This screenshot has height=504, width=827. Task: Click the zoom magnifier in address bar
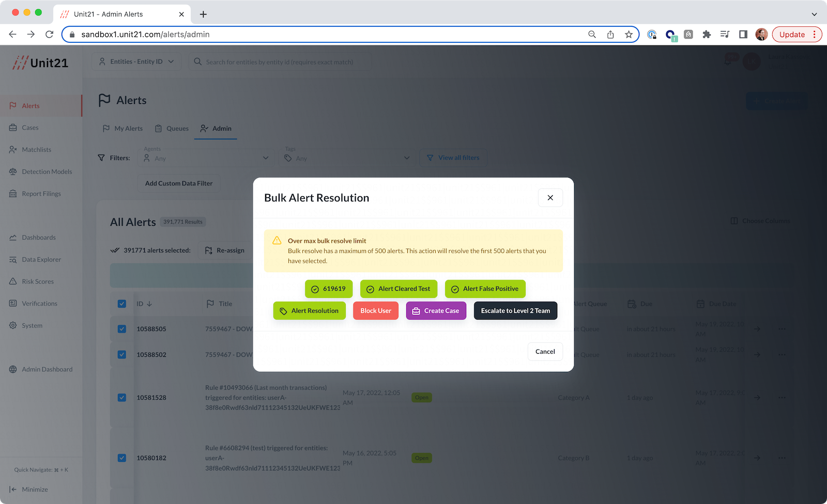pyautogui.click(x=592, y=35)
